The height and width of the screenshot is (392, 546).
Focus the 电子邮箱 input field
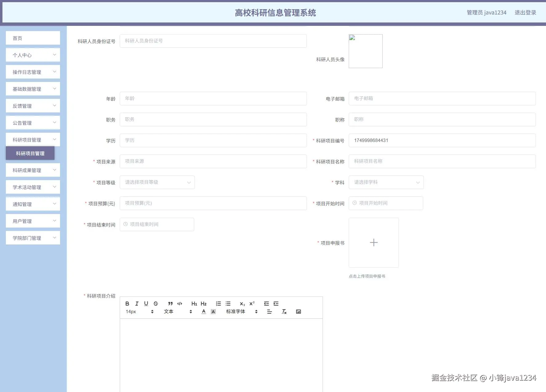[442, 99]
